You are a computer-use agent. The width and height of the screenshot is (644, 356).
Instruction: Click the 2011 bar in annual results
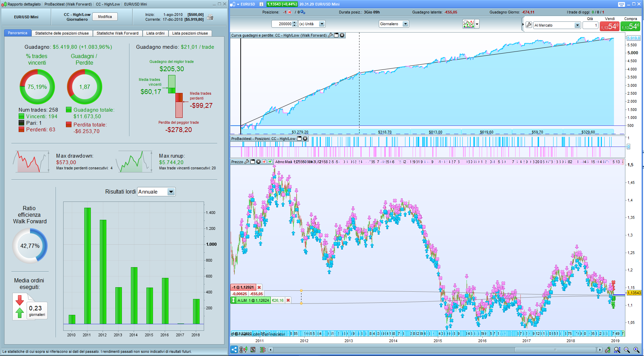(87, 266)
